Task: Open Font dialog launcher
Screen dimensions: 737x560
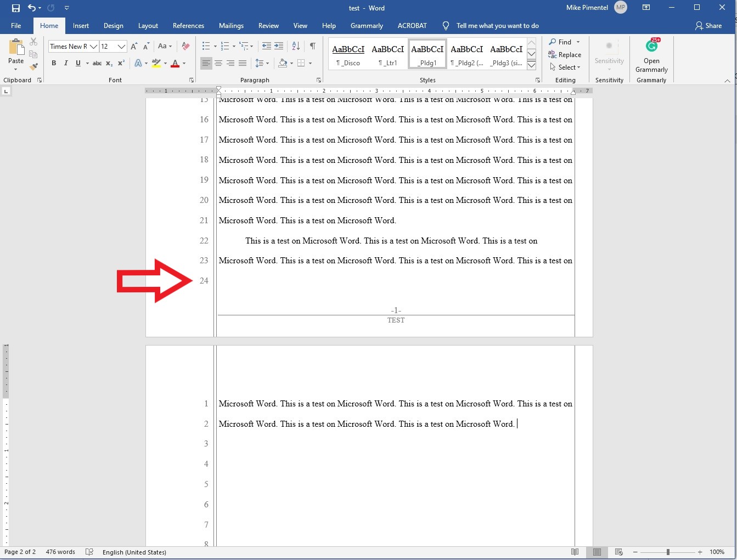Action: coord(192,80)
